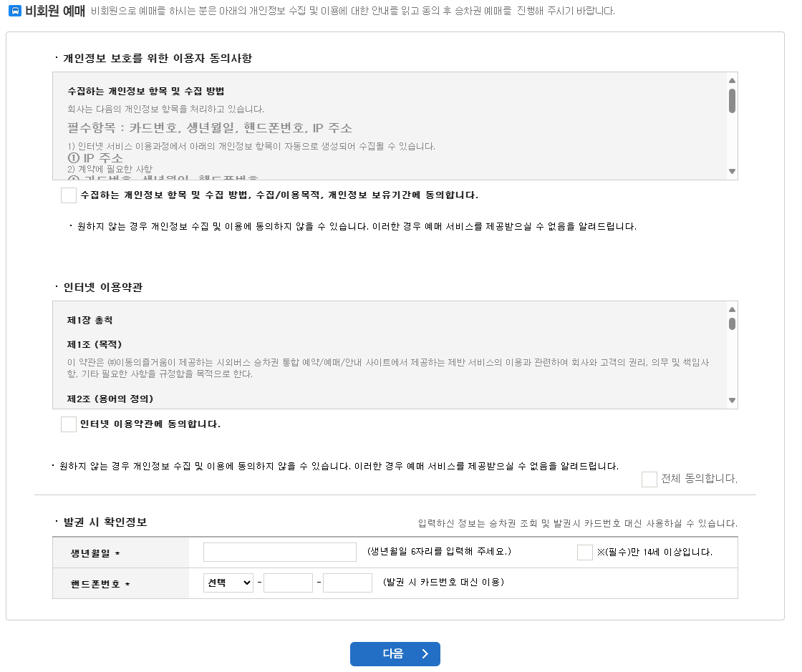The width and height of the screenshot is (802, 672).
Task: Click the scrollbar thumb of the internet terms box
Action: (732, 326)
